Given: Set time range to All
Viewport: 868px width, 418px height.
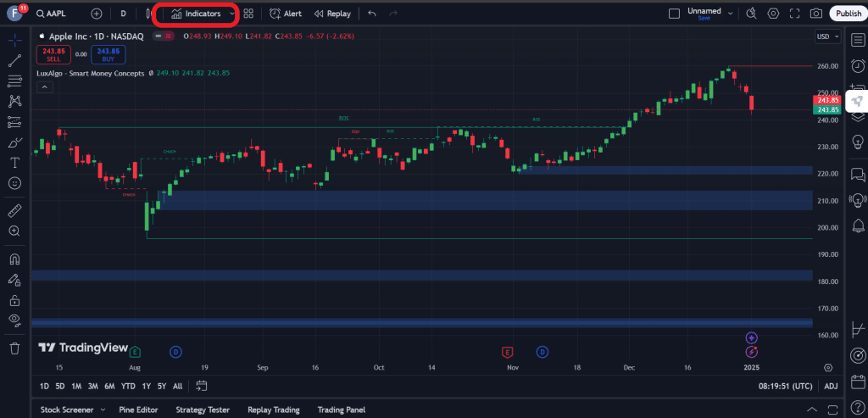Looking at the screenshot, I should click(178, 386).
